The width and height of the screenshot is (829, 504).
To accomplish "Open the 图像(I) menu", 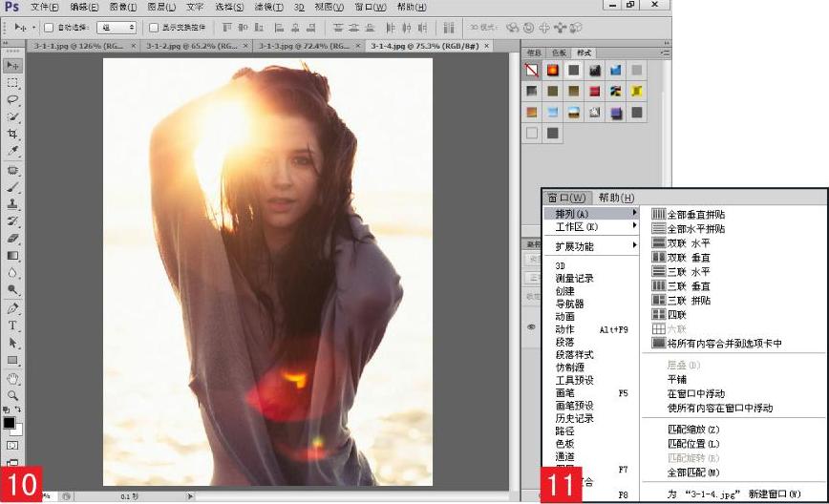I will coord(122,7).
